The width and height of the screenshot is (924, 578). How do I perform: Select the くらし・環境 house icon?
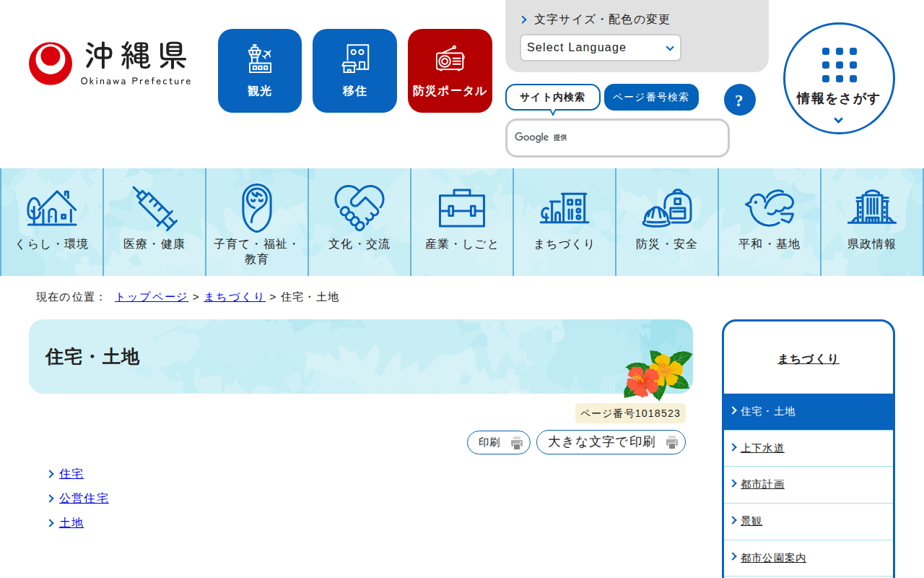(52, 207)
